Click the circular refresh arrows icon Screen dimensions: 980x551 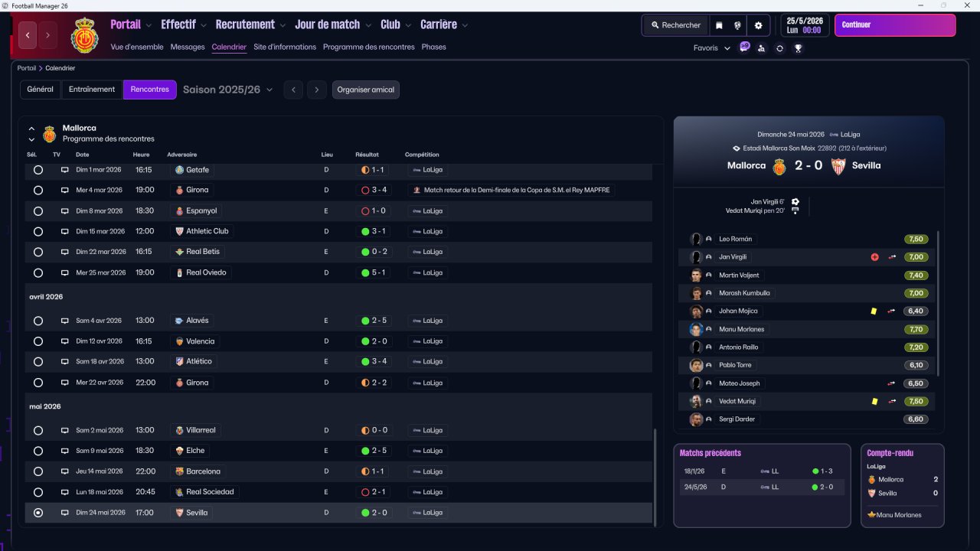coord(779,48)
